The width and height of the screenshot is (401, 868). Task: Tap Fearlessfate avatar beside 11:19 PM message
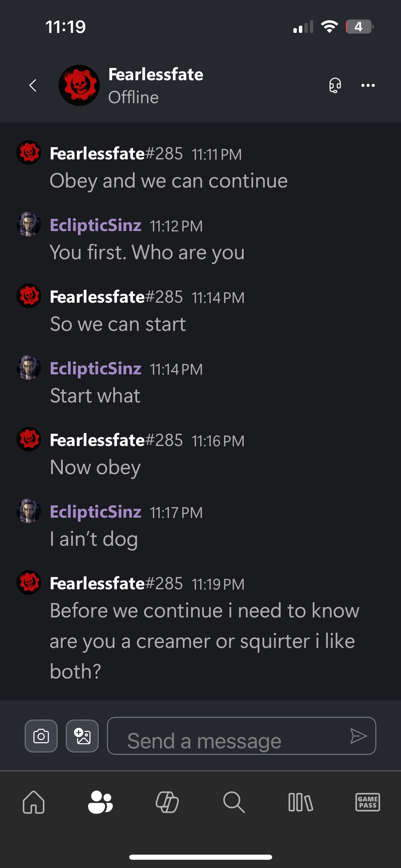click(x=29, y=582)
